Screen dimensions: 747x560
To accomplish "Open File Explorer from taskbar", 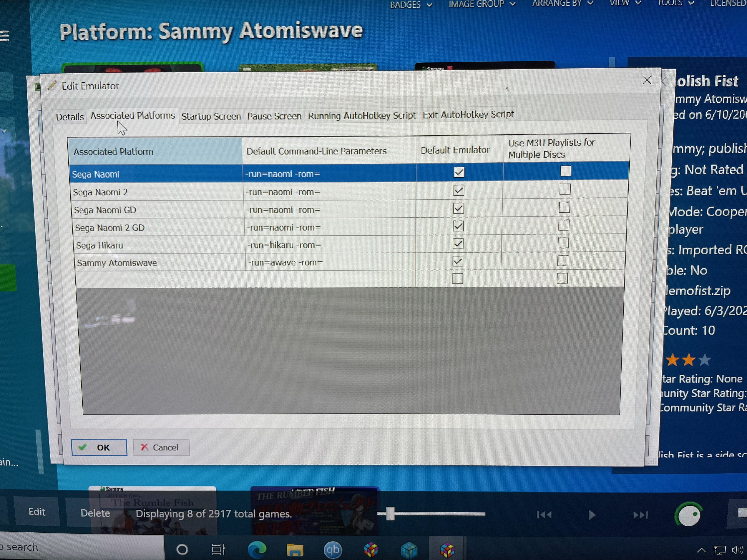I will click(x=295, y=549).
